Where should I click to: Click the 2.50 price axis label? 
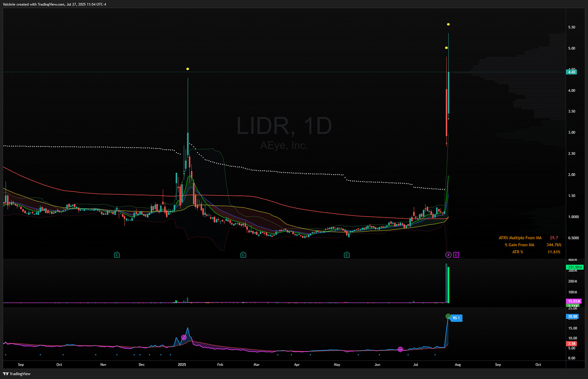[x=571, y=153]
